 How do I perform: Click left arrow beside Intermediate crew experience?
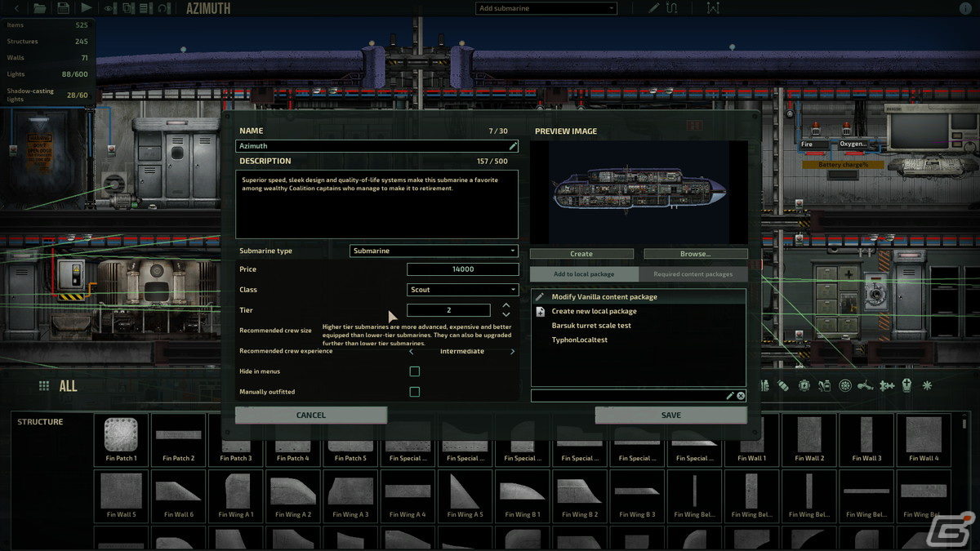pos(411,352)
